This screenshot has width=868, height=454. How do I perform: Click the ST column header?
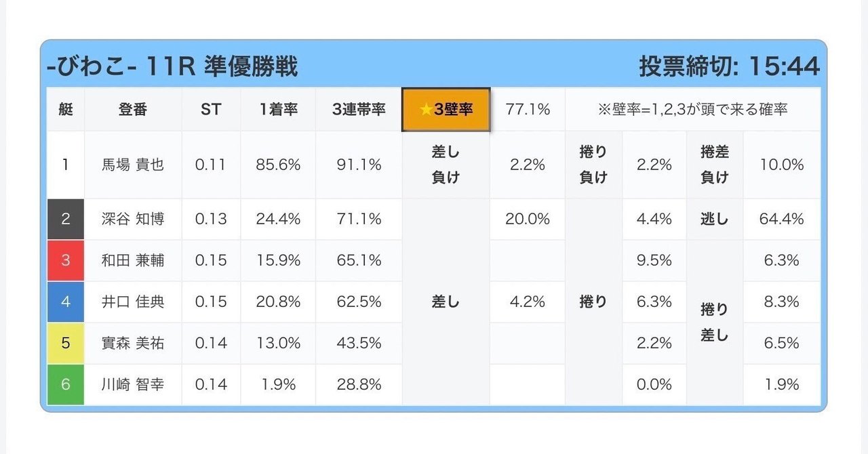click(x=211, y=109)
